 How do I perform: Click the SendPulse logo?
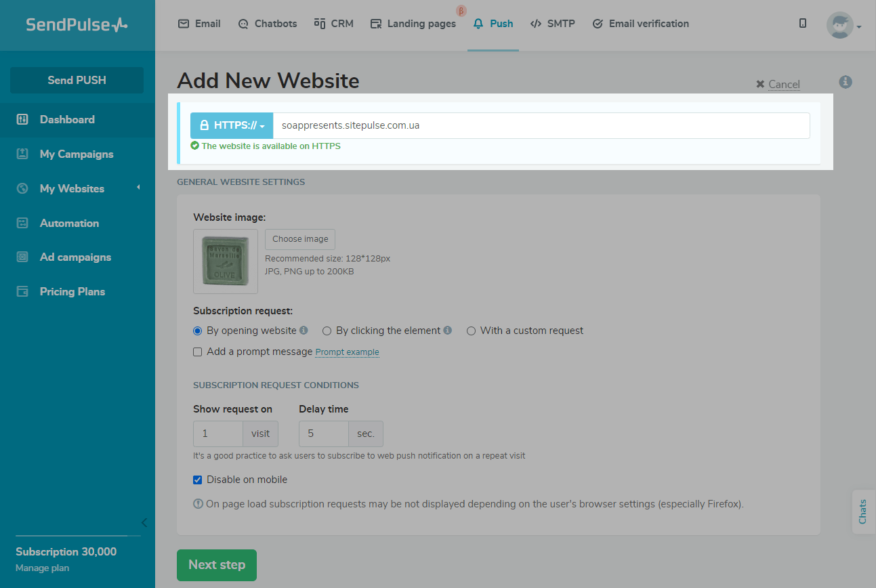[x=77, y=25]
